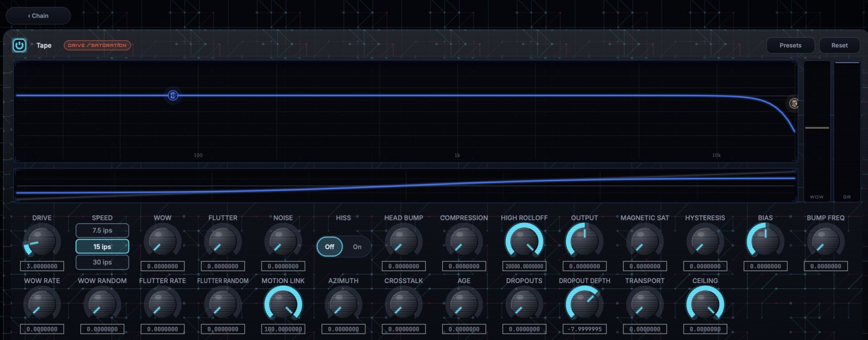Click the Crosstalk knob
Viewport: 868px width, 340px height.
[403, 304]
